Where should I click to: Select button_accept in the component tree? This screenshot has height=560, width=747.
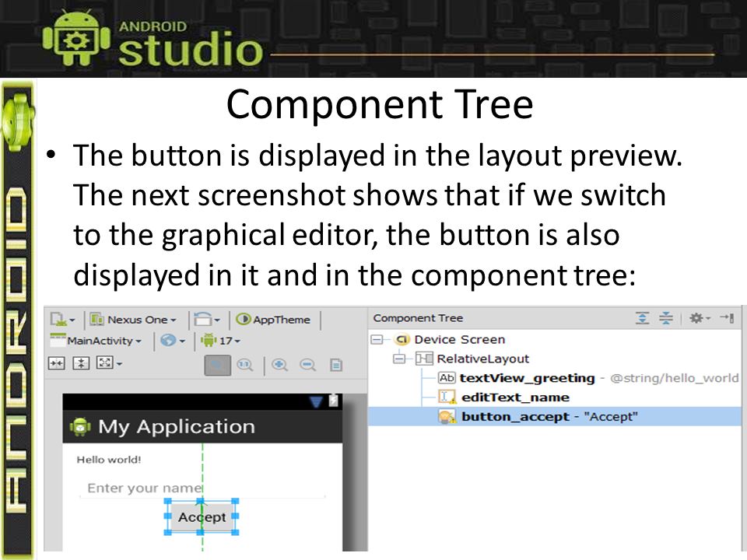pos(555,417)
